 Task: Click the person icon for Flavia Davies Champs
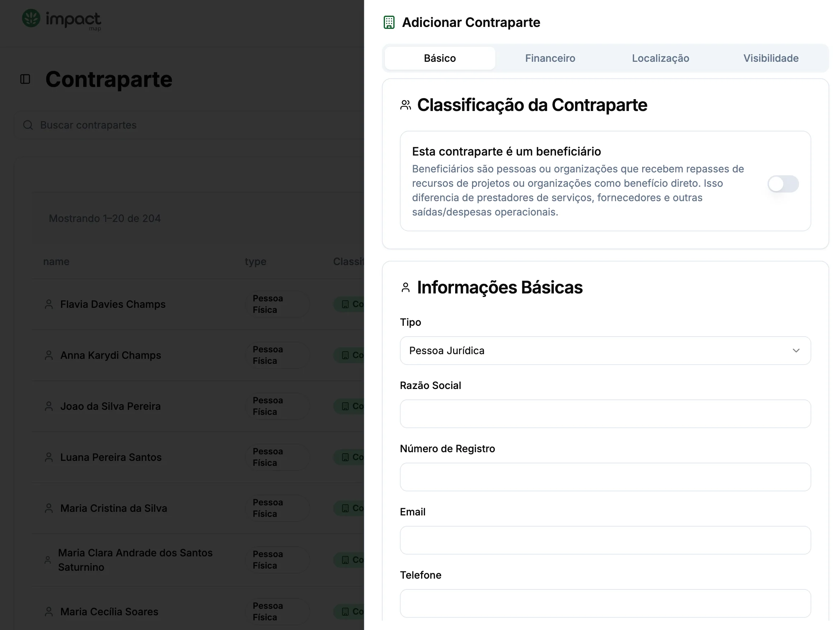coord(48,304)
